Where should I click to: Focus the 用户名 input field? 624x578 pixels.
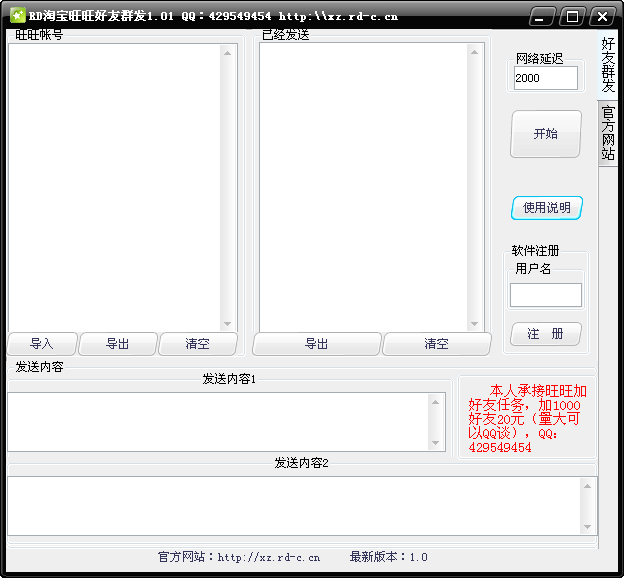coord(546,295)
